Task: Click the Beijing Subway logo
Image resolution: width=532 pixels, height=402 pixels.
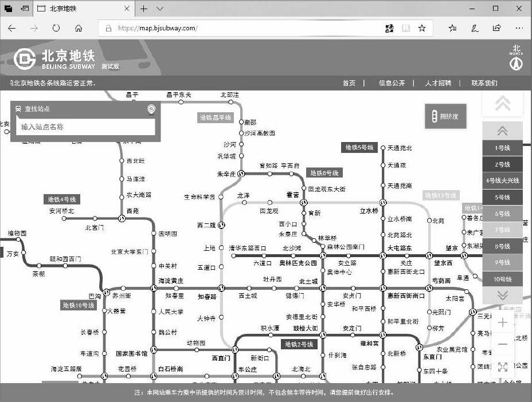Action: pyautogui.click(x=54, y=59)
